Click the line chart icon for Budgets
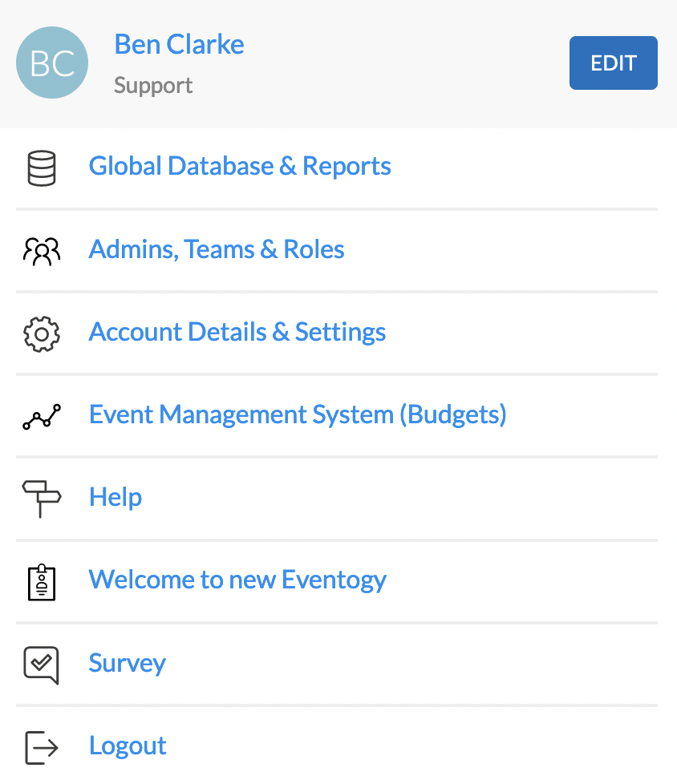The image size is (677, 784). click(x=42, y=417)
